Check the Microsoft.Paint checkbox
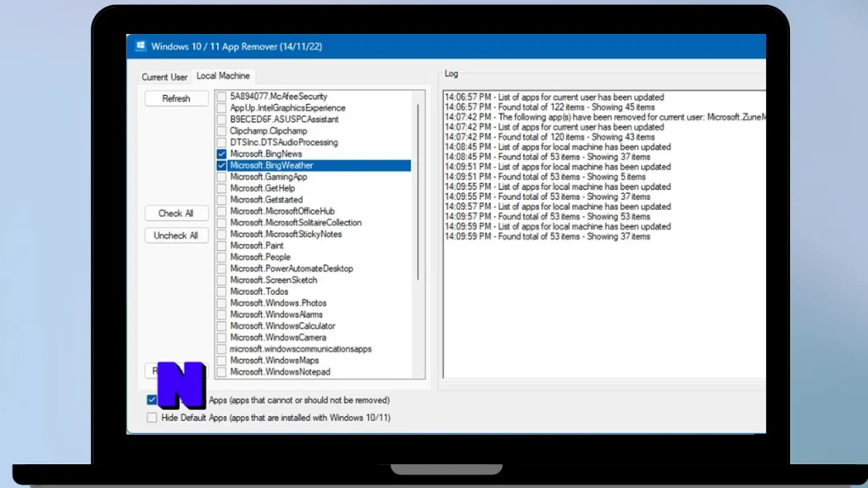 pos(221,246)
